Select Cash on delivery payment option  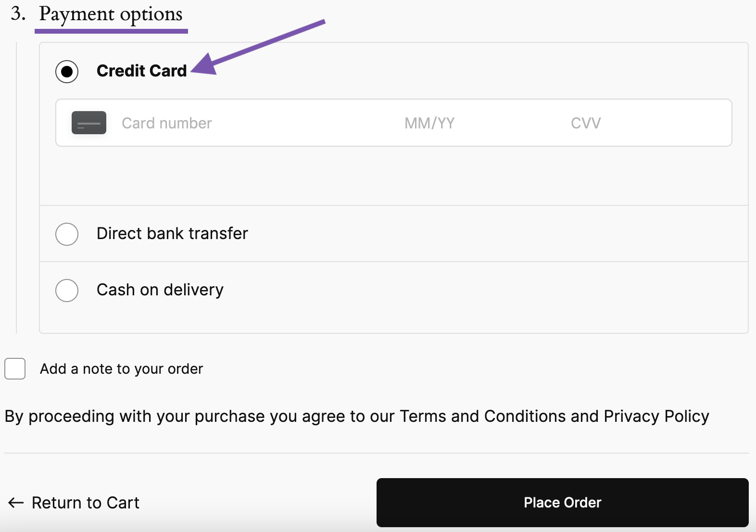(x=67, y=290)
